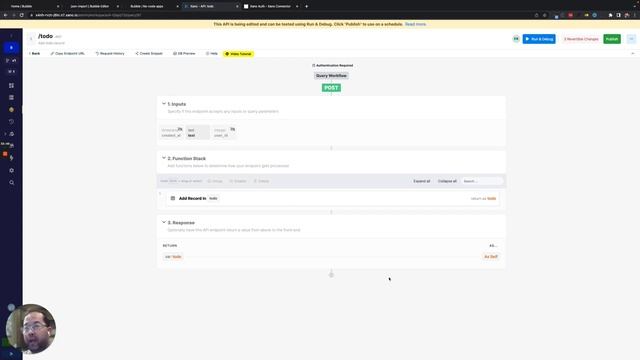The height and width of the screenshot is (360, 640).
Task: Select the user_id integer input
Action: coord(224,132)
